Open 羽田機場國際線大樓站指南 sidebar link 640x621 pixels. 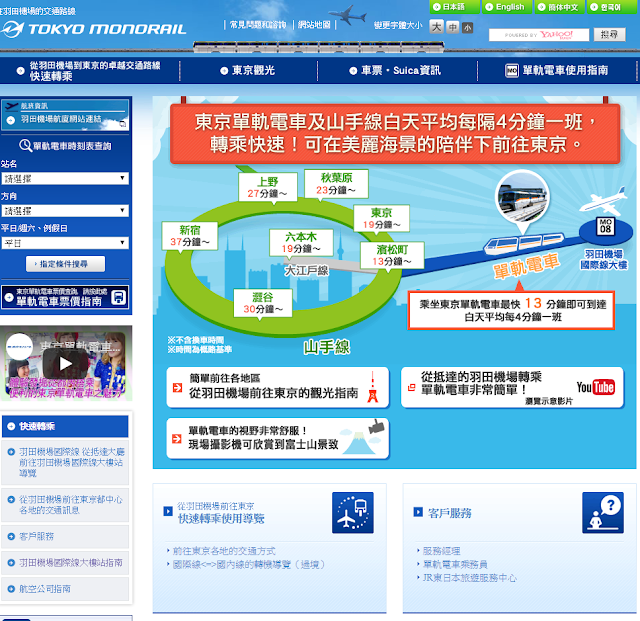click(65, 563)
